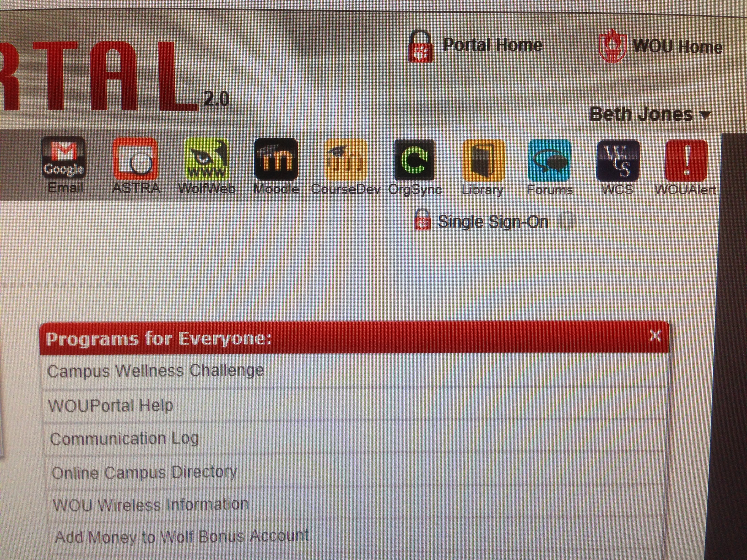The image size is (747, 560).
Task: Open the WOUAlert icon
Action: pos(686,161)
